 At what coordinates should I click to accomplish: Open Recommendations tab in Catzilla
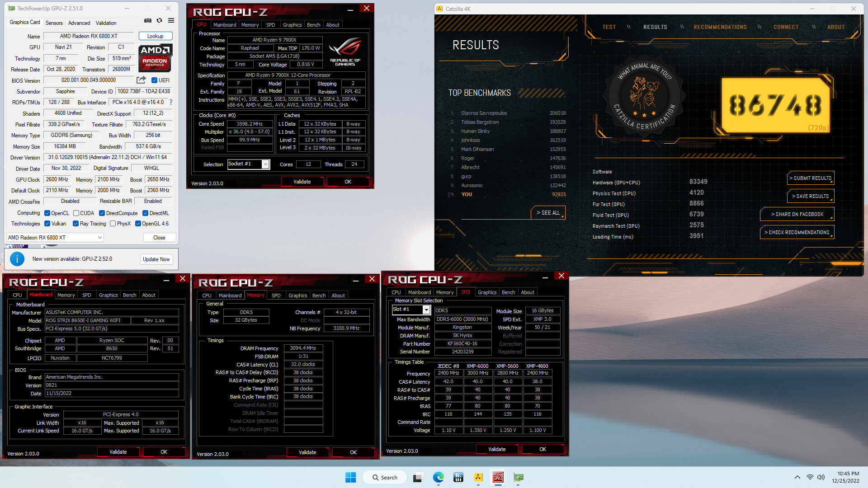pos(720,27)
